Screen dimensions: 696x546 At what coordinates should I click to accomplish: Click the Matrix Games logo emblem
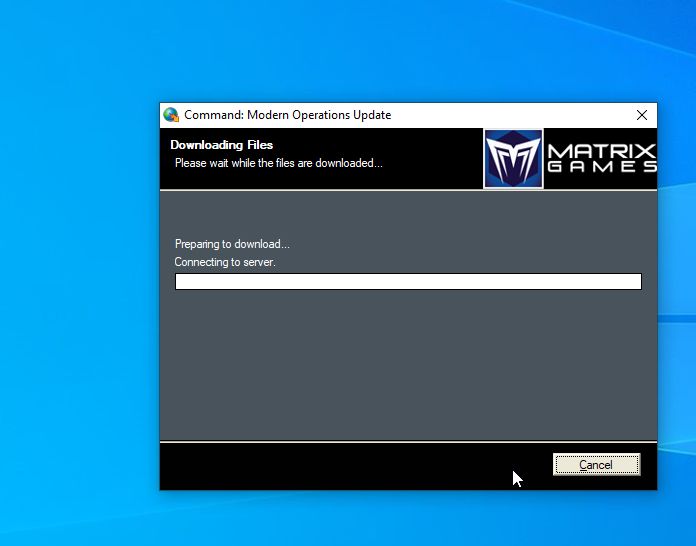point(513,158)
